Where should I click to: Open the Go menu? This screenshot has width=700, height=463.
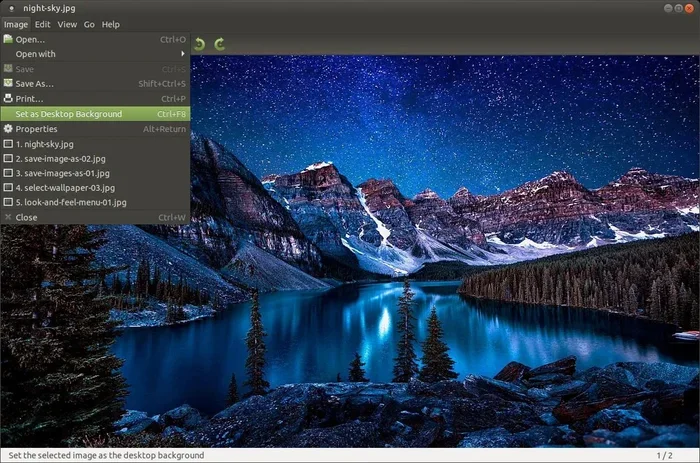[89, 25]
